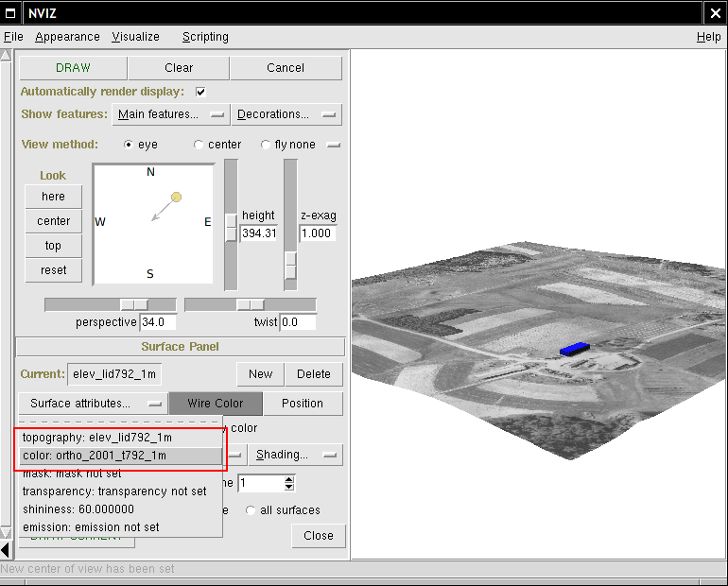Select the center view method radio
Viewport: 728px width, 586px height.
199,145
